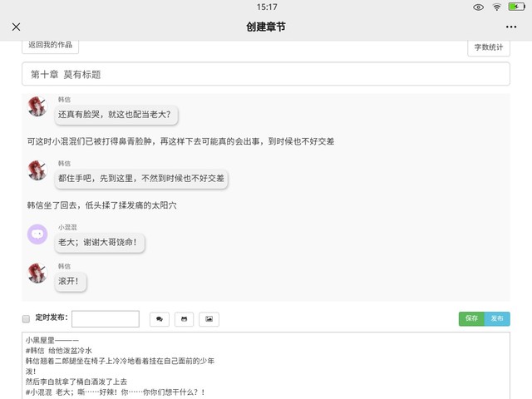Tap 韩信 avatar beside 滚开！ message
This screenshot has height=399, width=532.
coord(37,273)
